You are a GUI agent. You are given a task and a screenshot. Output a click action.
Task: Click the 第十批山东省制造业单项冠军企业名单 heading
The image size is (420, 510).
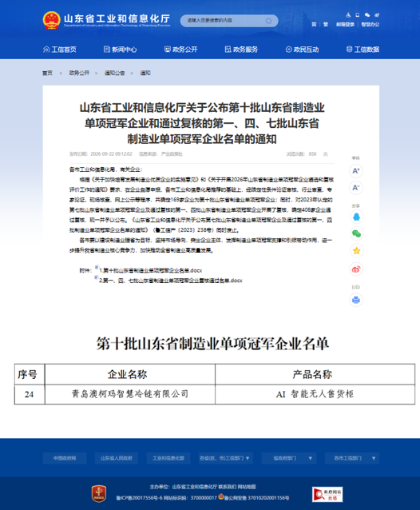pos(212,344)
